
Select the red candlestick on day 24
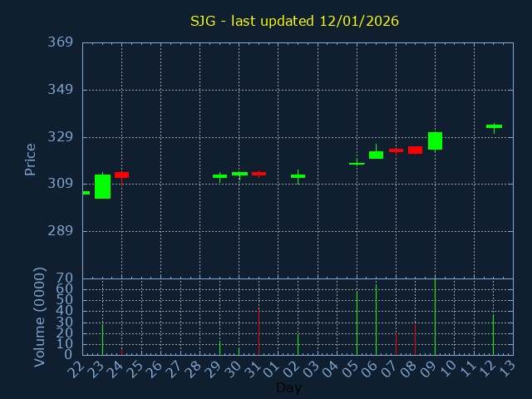pyautogui.click(x=121, y=175)
